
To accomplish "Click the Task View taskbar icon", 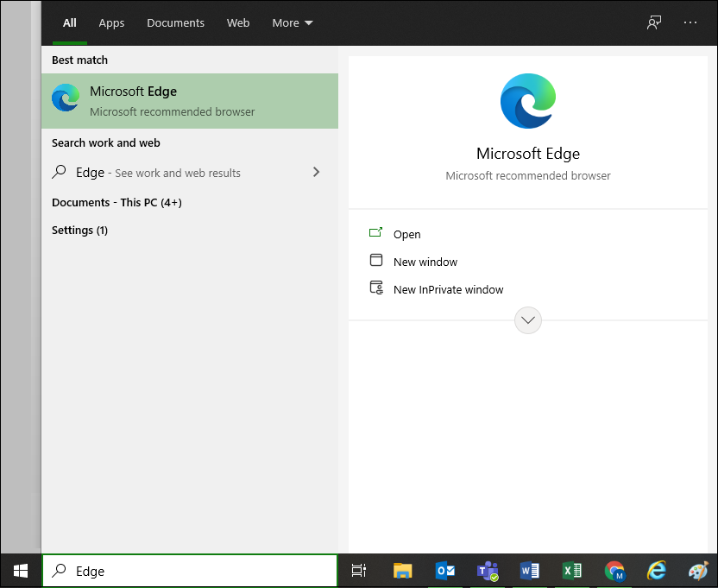I will coord(359,571).
